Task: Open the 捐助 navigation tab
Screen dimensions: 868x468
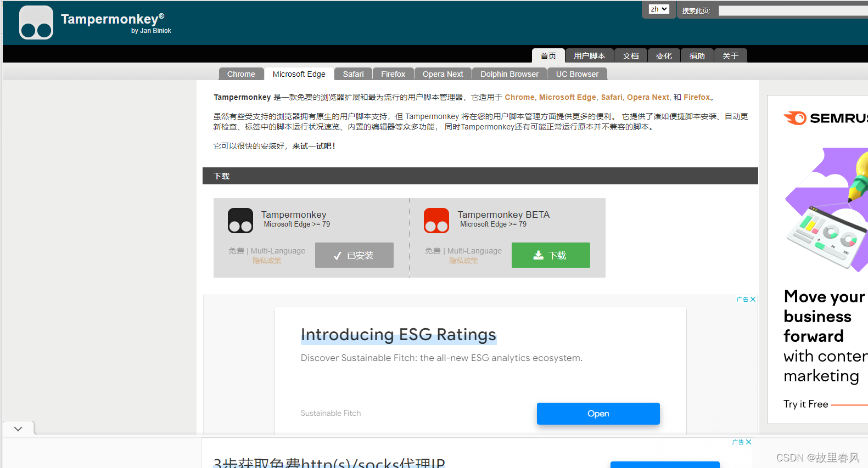Action: click(697, 56)
